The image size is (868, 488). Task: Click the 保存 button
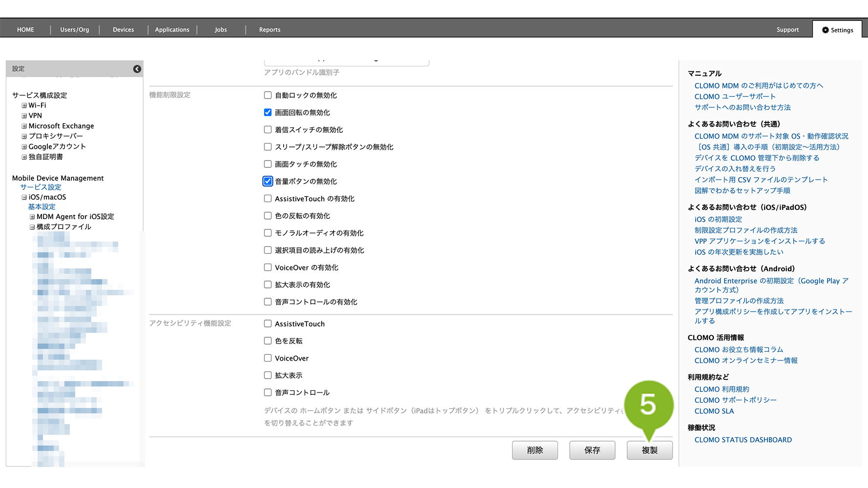tap(592, 450)
